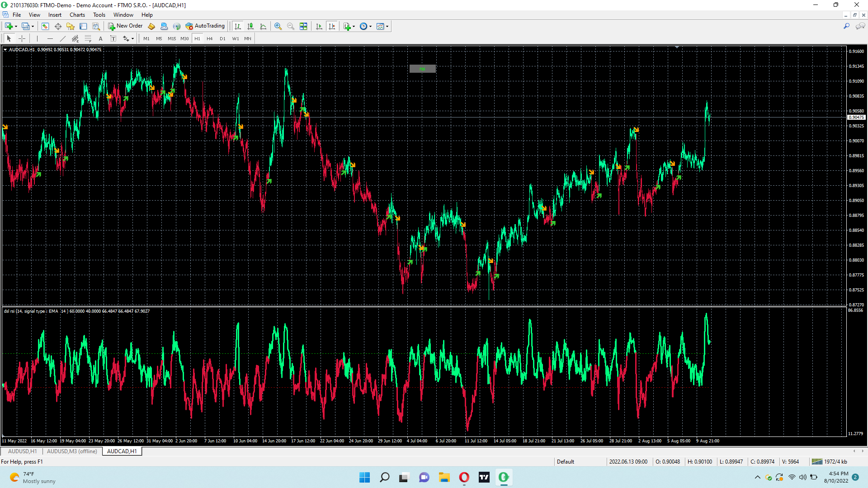Switch to the AUDUSD,H1 chart tab

pos(22,451)
